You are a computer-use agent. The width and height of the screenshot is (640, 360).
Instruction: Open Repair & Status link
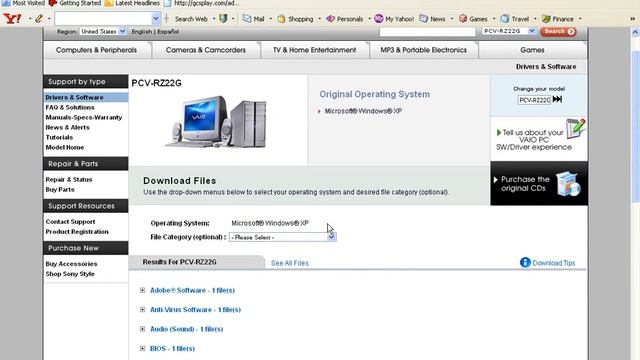69,180
